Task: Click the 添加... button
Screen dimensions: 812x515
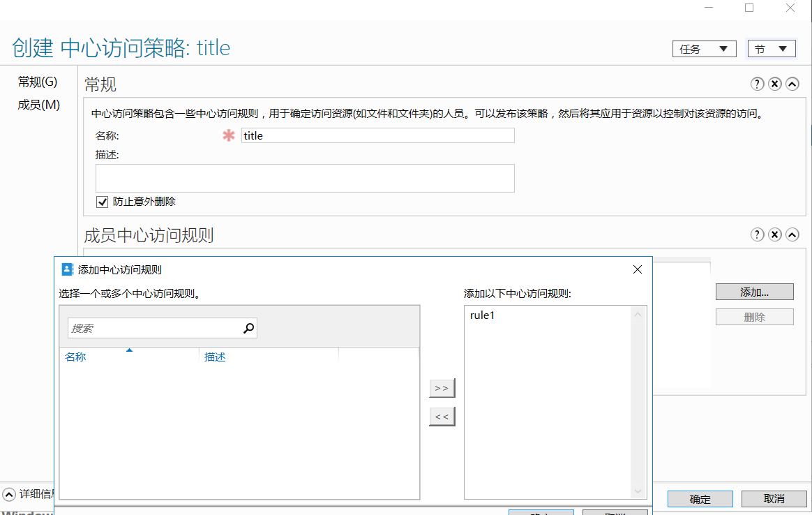Action: 754,292
